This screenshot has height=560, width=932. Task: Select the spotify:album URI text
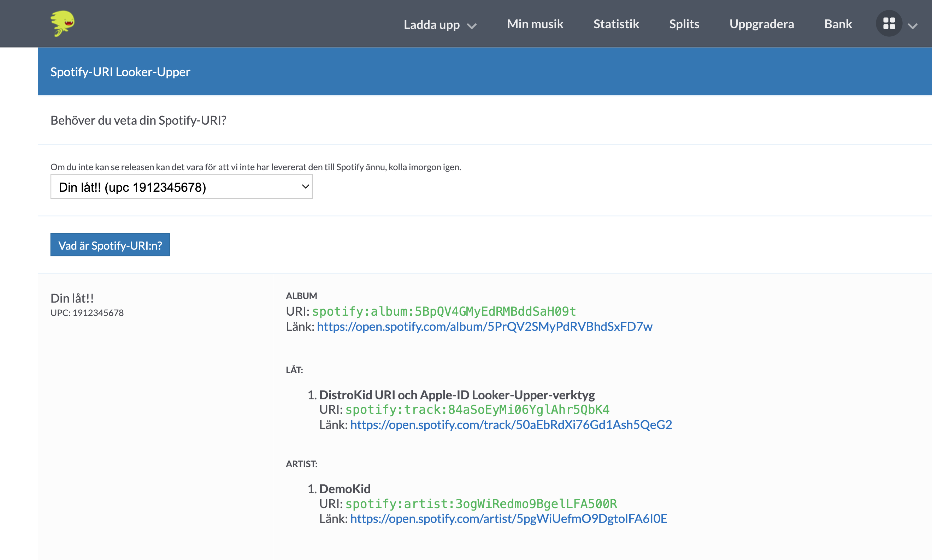click(x=443, y=311)
